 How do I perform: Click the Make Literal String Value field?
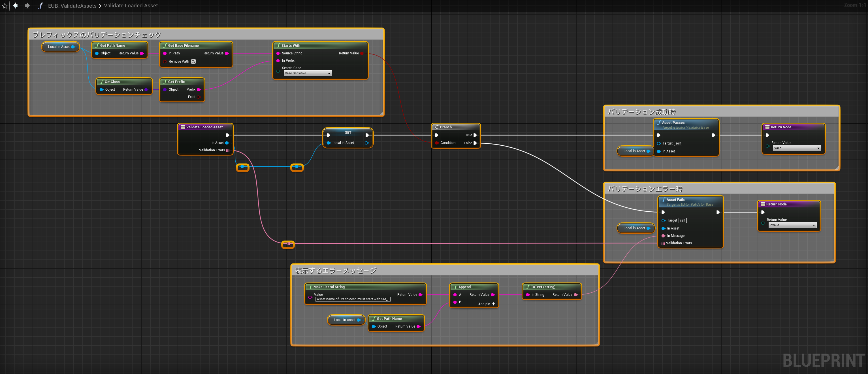353,299
